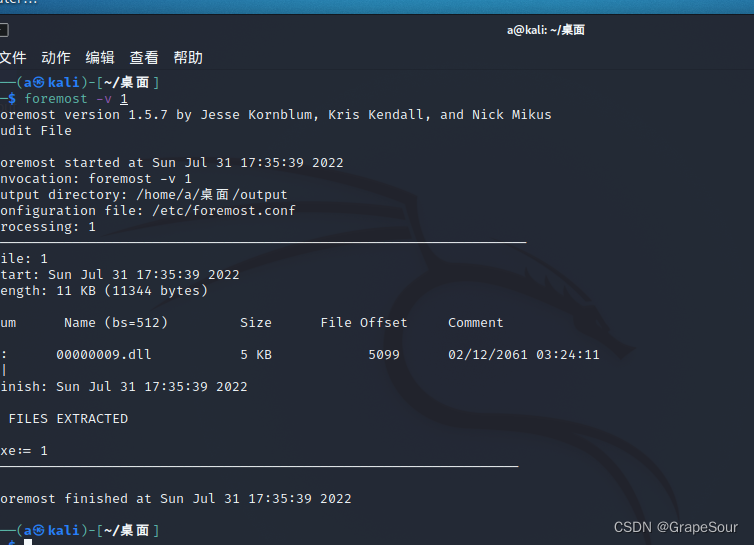Click the 5 KB size value

point(256,355)
